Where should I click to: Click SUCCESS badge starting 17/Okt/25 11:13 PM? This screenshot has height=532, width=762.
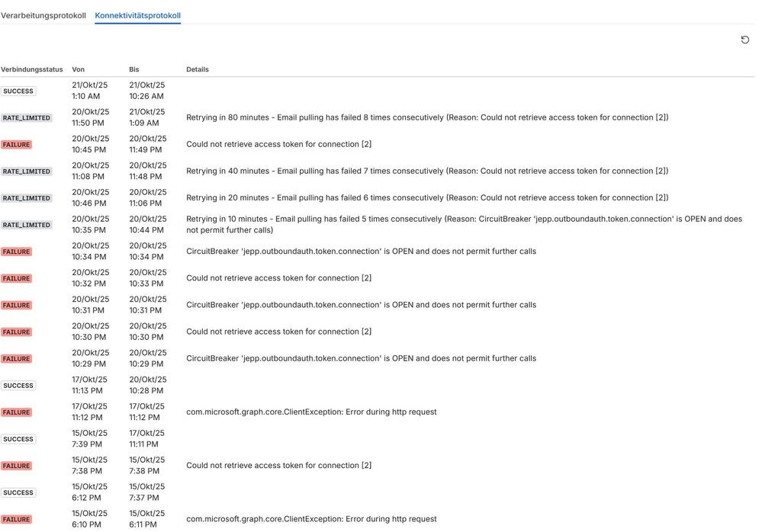[18, 386]
